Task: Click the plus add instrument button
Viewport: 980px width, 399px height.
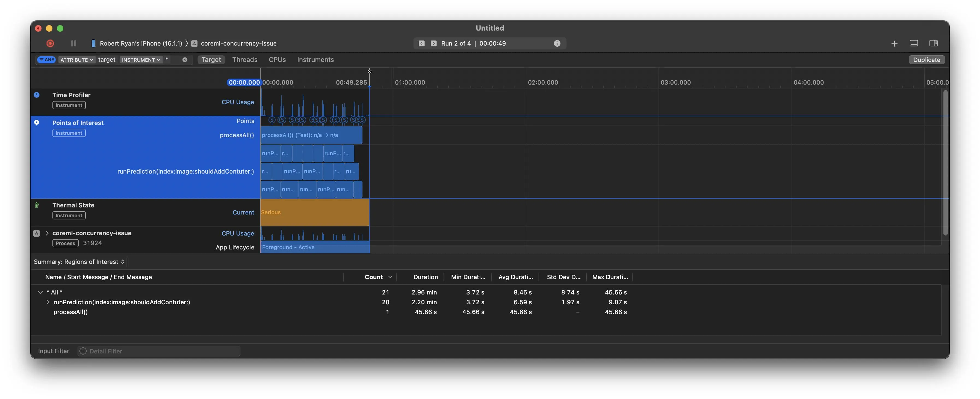Action: 895,44
